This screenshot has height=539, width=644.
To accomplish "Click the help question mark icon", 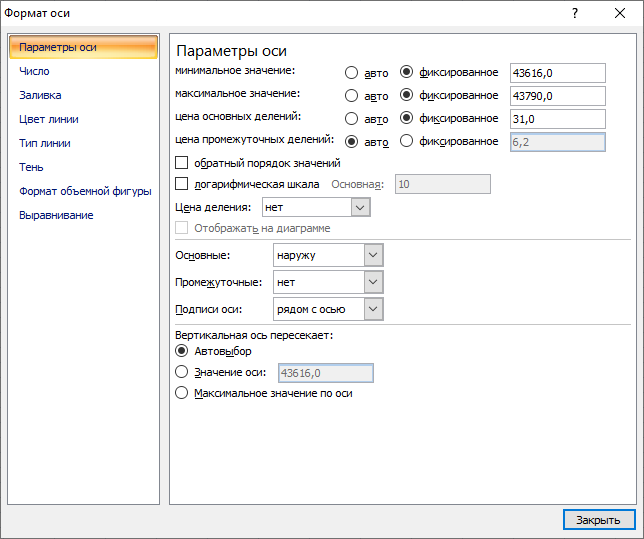I will point(574,14).
